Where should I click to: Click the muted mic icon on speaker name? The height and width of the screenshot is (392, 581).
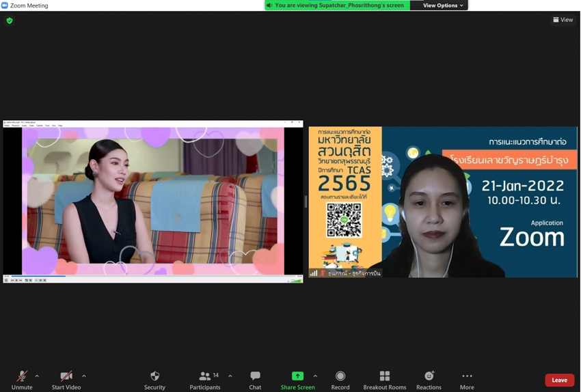(323, 273)
